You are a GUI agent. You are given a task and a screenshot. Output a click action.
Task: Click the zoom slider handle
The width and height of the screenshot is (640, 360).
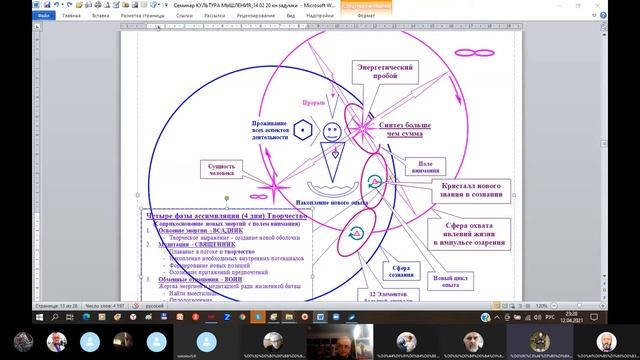(579, 306)
